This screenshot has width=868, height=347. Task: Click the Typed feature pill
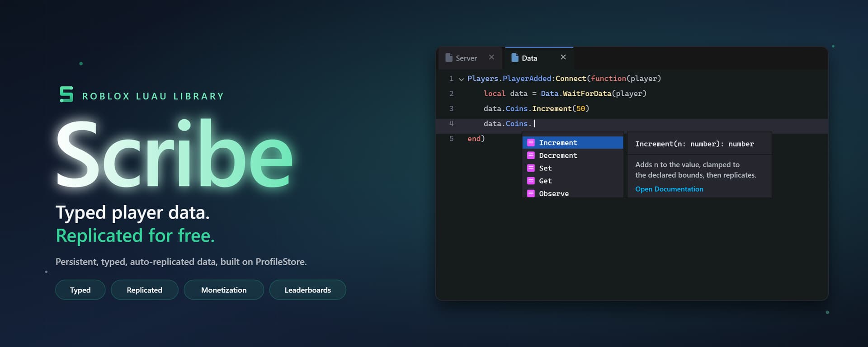click(80, 290)
